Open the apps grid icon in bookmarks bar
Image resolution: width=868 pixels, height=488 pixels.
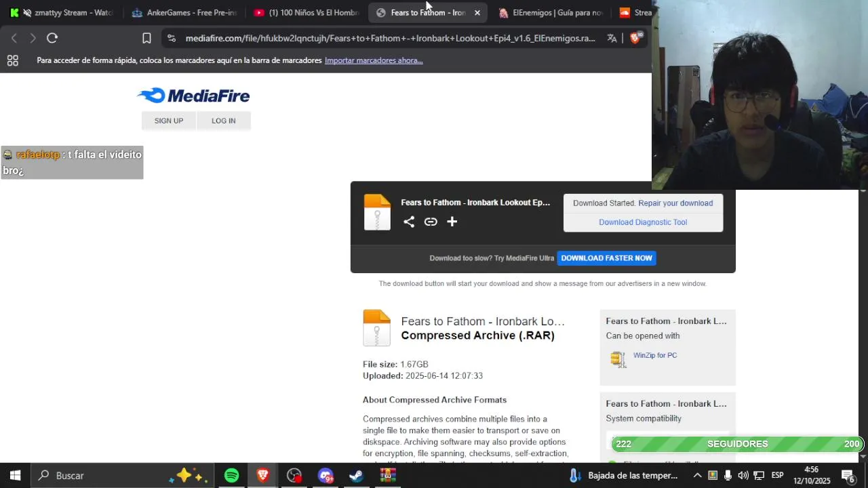(x=12, y=60)
